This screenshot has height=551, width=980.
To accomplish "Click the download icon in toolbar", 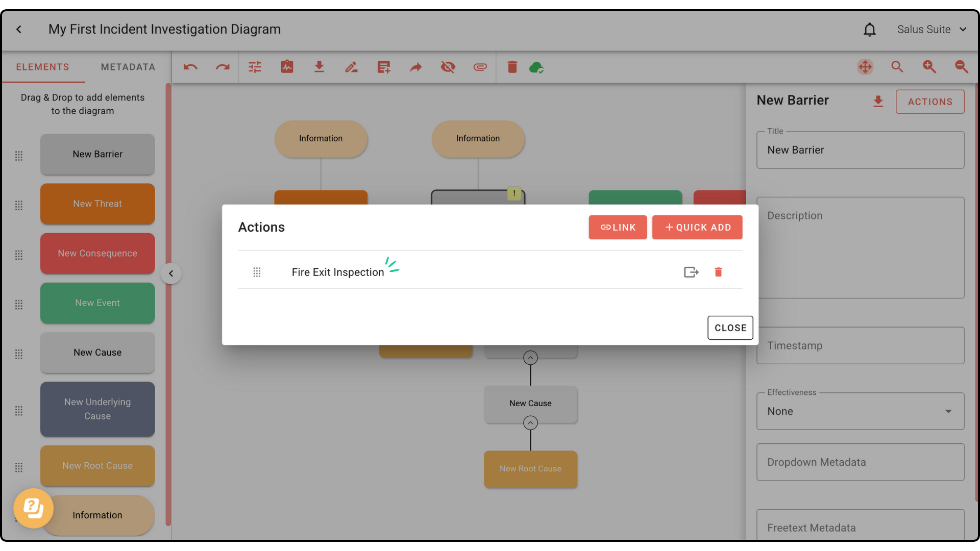I will pos(319,67).
